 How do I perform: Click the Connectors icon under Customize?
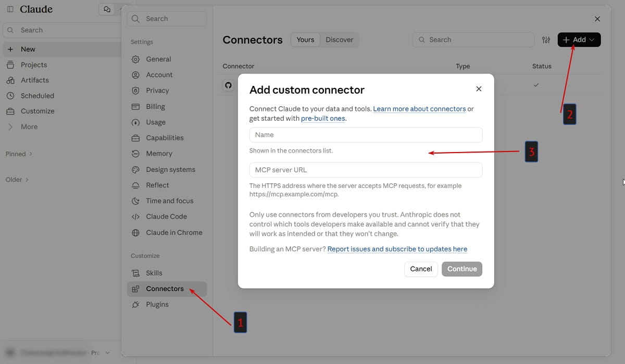(x=136, y=288)
